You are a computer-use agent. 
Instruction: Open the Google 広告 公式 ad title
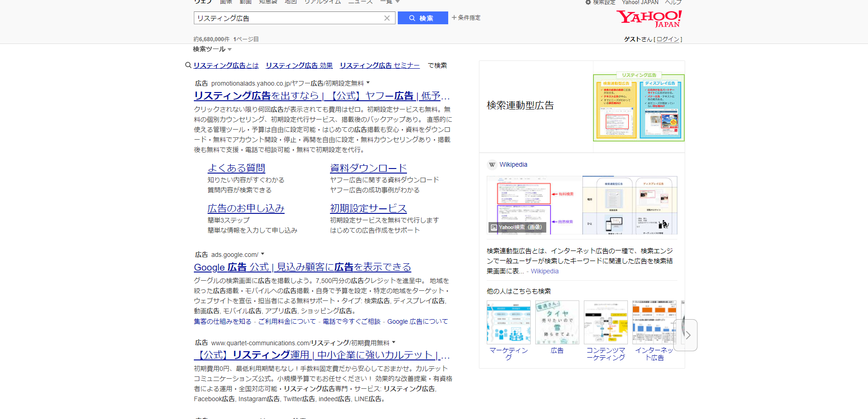pyautogui.click(x=302, y=267)
